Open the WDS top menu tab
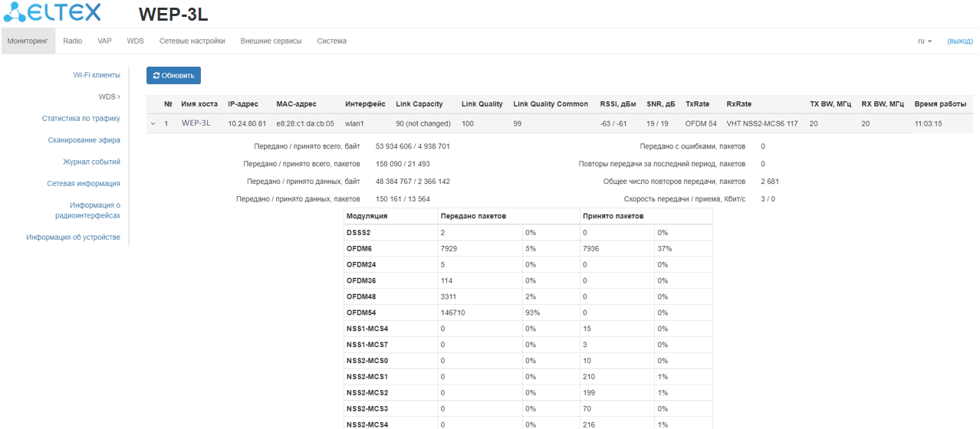The width and height of the screenshot is (980, 429). pos(135,41)
